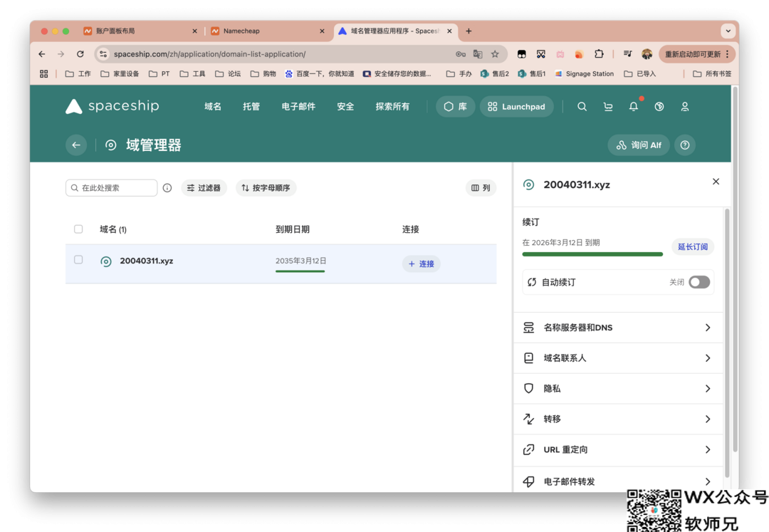Open the shopping cart icon

(607, 106)
